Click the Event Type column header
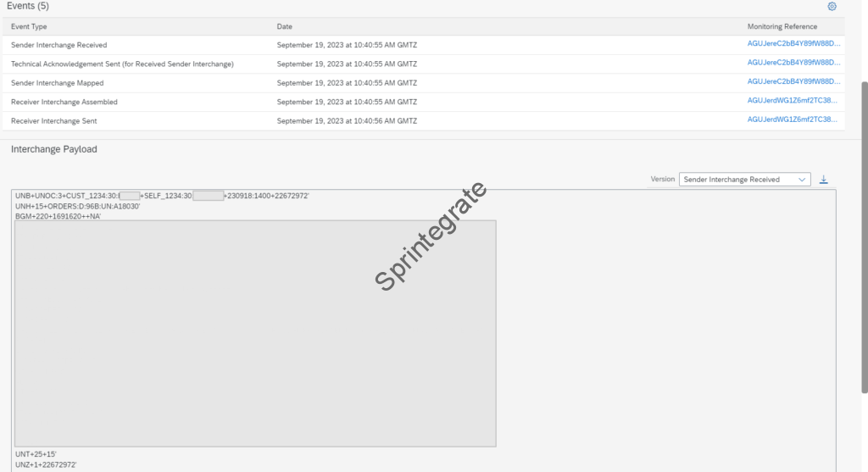The height and width of the screenshot is (472, 868). [29, 27]
